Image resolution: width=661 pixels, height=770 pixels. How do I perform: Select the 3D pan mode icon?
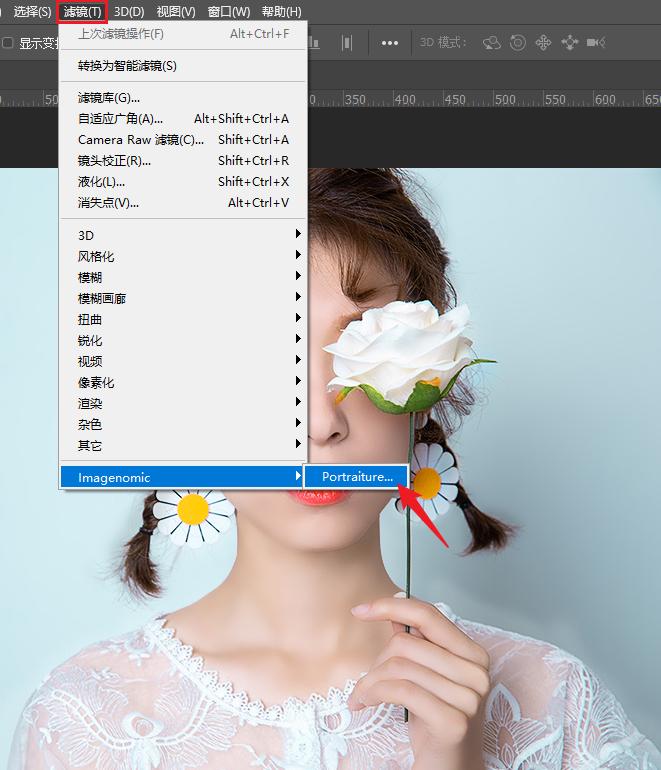point(543,43)
